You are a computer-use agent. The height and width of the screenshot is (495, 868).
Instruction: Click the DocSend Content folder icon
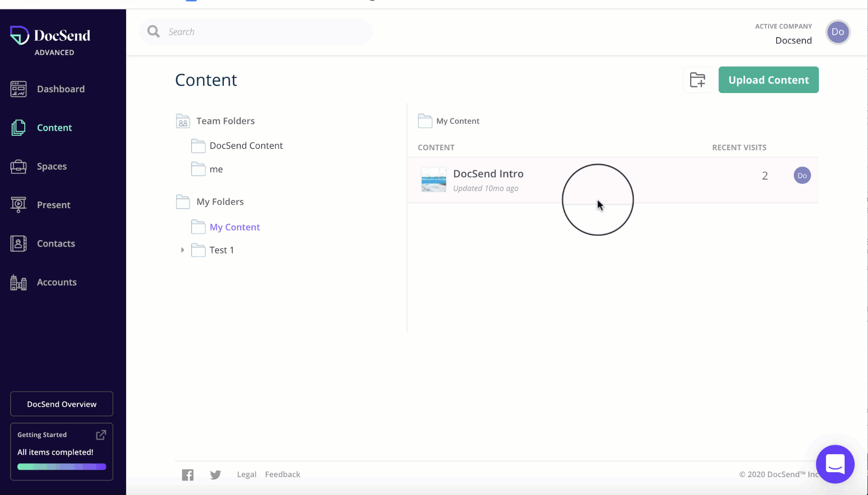click(198, 146)
